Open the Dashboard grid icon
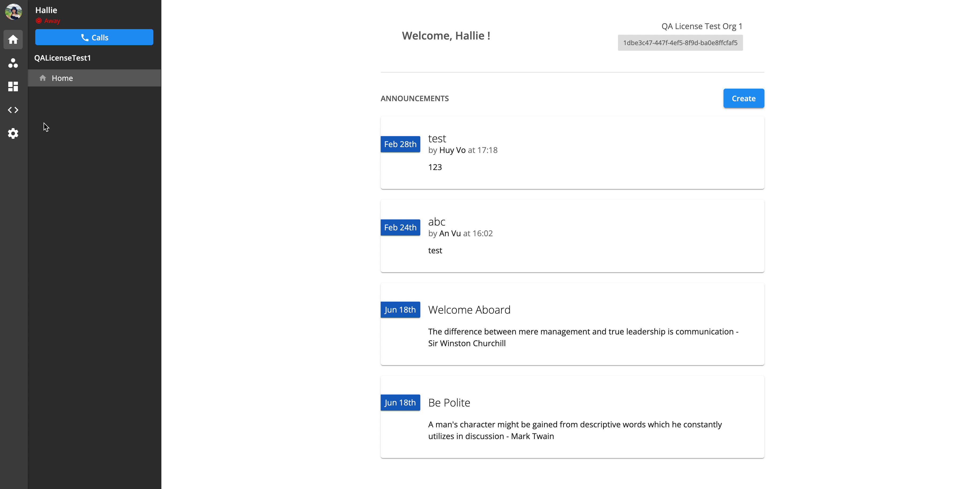The image size is (980, 489). click(x=13, y=87)
